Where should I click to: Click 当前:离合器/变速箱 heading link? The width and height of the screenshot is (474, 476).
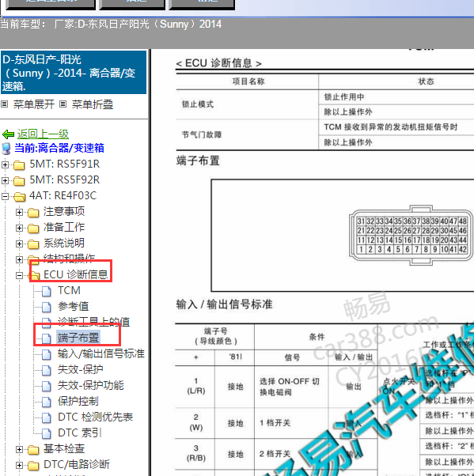pos(59,148)
